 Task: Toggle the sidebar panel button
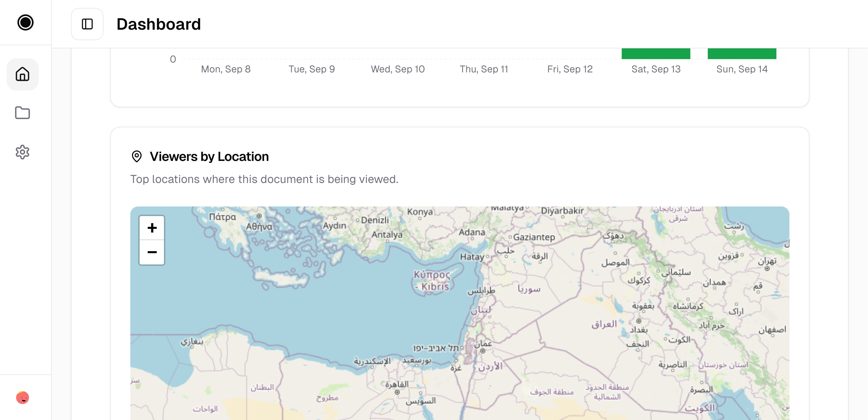coord(87,24)
